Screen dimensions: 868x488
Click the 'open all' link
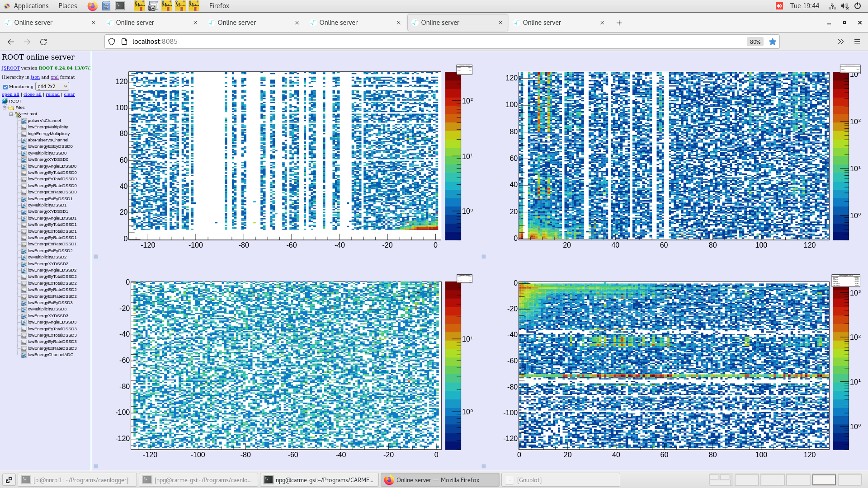point(10,94)
